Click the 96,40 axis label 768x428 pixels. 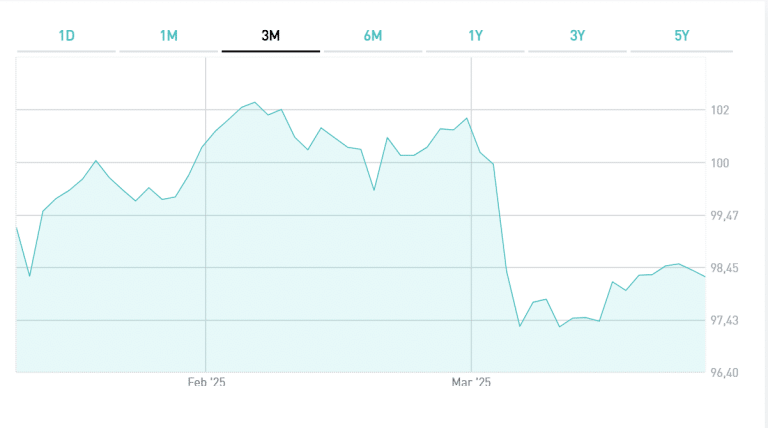(x=724, y=373)
